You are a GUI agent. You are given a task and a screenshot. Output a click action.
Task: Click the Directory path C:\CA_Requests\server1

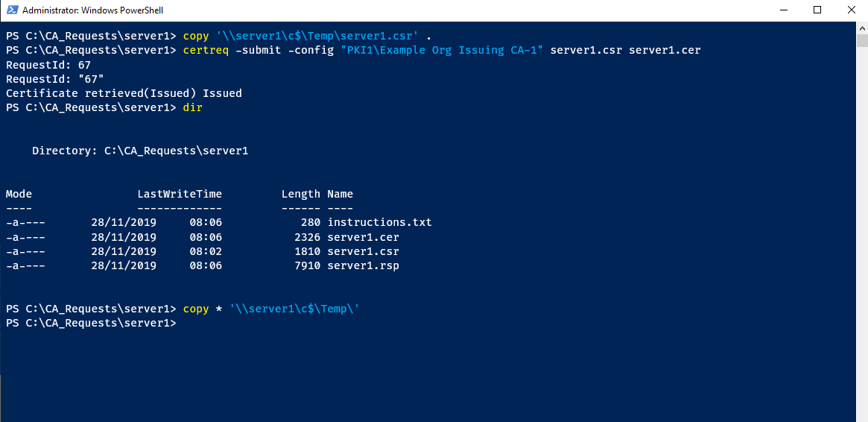176,151
